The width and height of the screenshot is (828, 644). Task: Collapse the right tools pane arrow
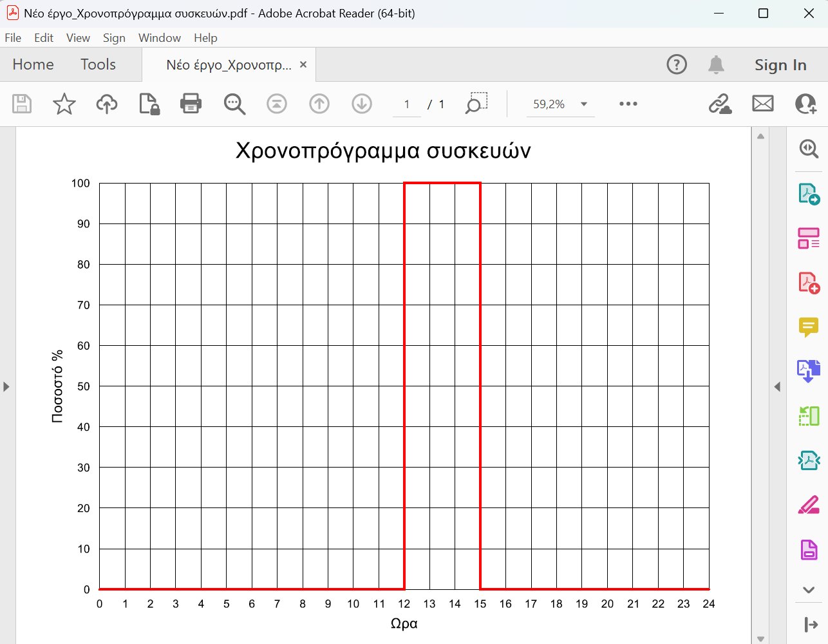coord(777,386)
